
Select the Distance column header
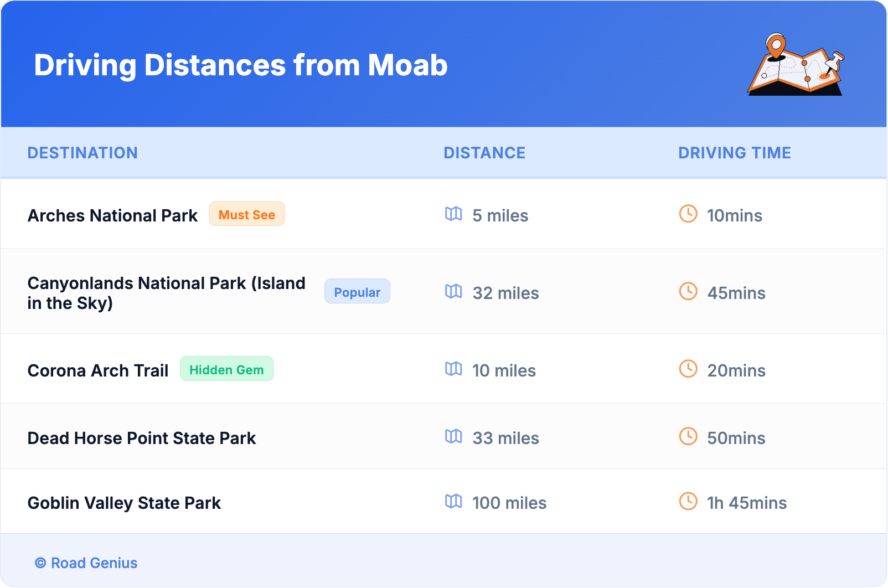484,153
